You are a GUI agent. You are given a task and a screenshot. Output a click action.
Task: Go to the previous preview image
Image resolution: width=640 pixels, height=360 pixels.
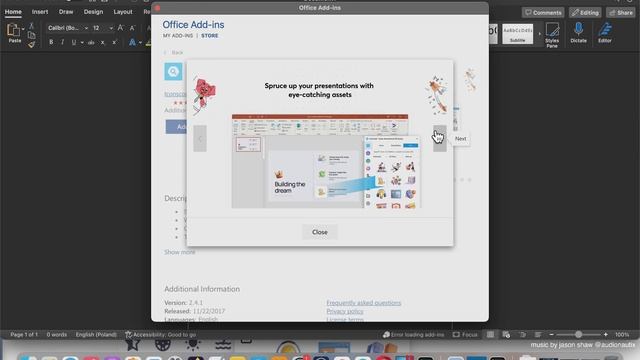(x=200, y=139)
